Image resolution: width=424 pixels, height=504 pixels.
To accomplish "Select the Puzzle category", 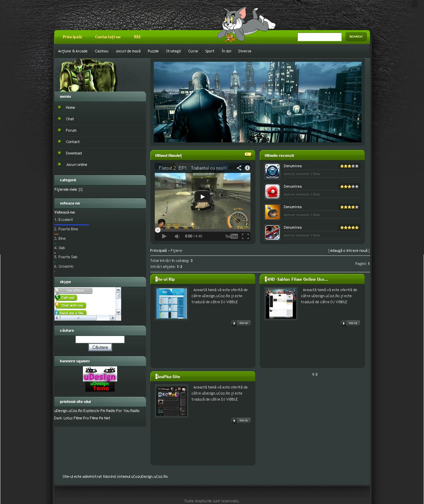I will tap(153, 51).
